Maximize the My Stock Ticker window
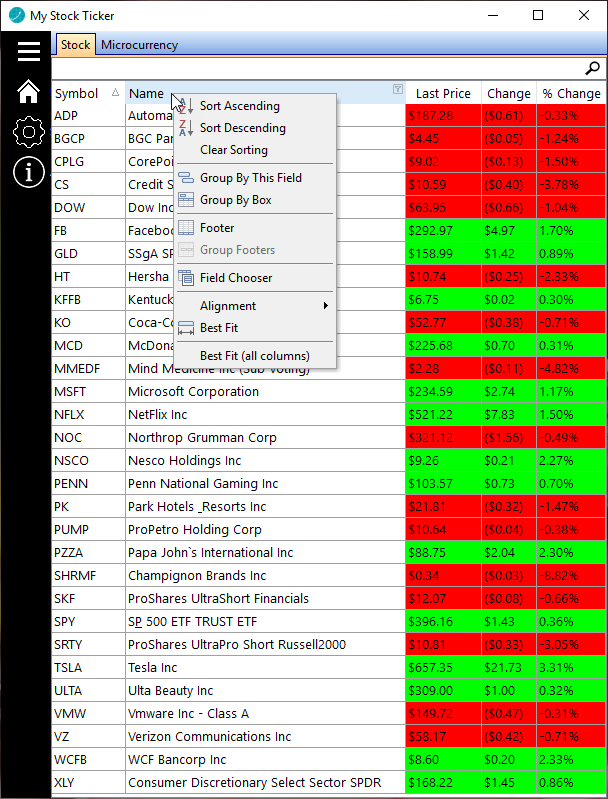608x799 pixels. coord(538,15)
